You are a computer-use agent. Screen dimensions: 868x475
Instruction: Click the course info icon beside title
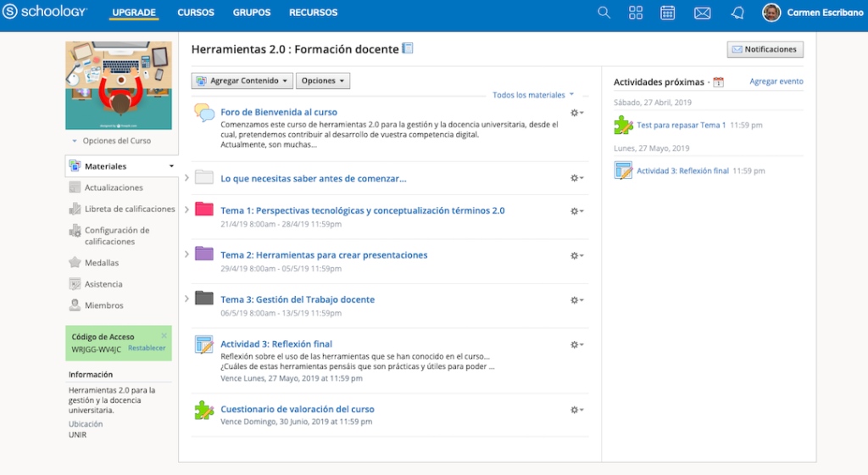pos(408,49)
